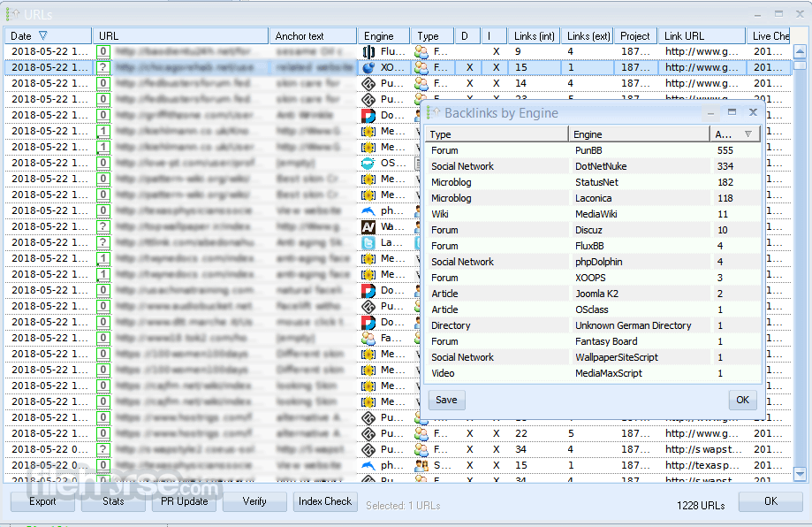Viewport: 812px width, 527px height.
Task: Click OK in Backlinks by Engine dialog
Action: click(x=742, y=400)
